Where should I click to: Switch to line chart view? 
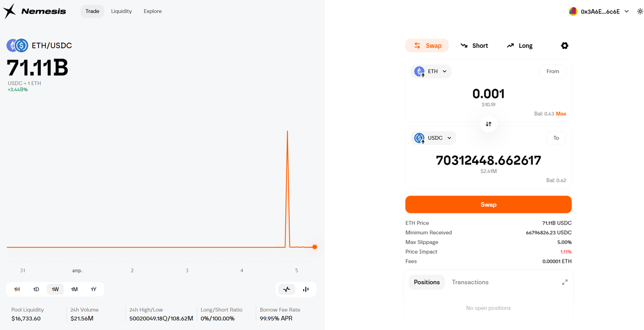tap(287, 289)
